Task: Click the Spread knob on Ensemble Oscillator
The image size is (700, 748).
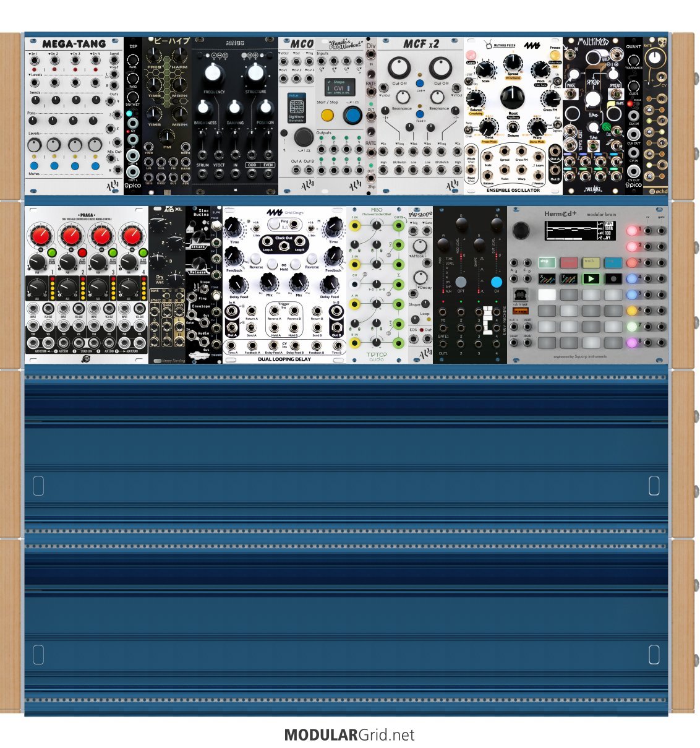Action: click(x=513, y=64)
